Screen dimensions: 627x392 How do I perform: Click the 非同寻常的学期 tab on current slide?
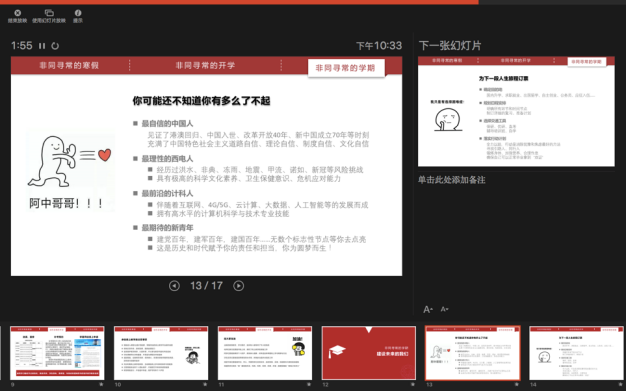click(346, 68)
